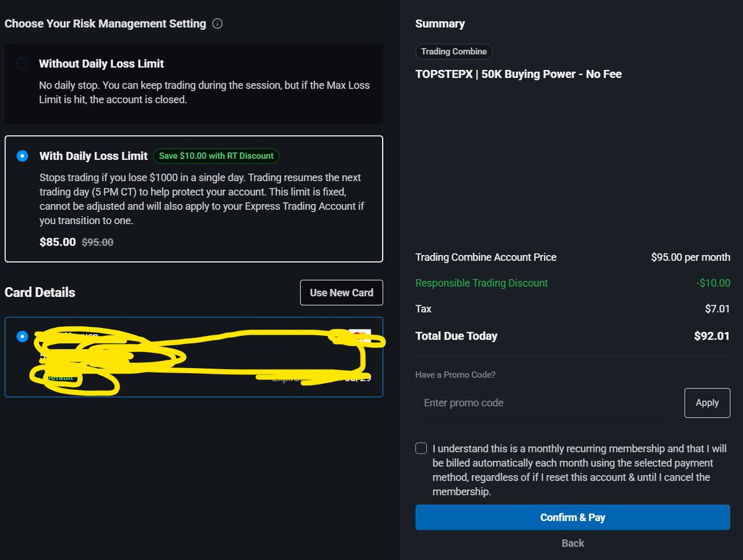Click the Have a Promo Code? label
743x560 pixels.
(x=455, y=374)
